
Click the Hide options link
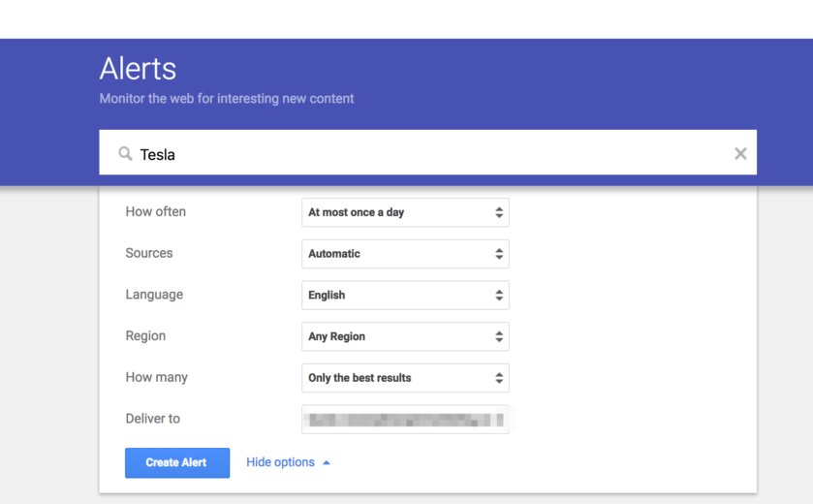289,462
